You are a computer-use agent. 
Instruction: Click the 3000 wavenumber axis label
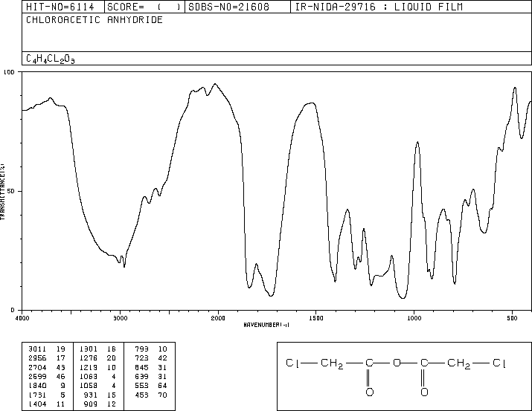(120, 318)
